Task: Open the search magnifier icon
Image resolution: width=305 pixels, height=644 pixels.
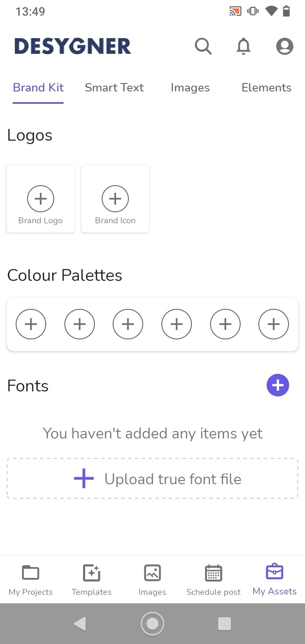Action: pyautogui.click(x=203, y=46)
